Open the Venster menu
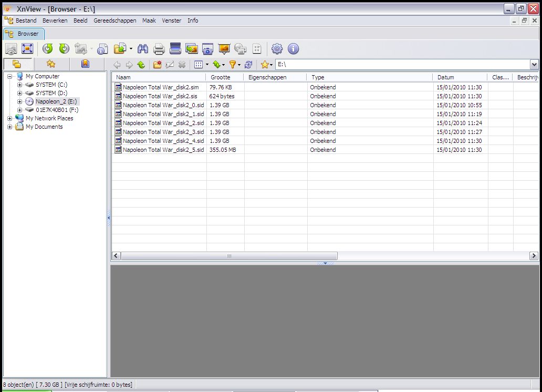 (x=171, y=20)
